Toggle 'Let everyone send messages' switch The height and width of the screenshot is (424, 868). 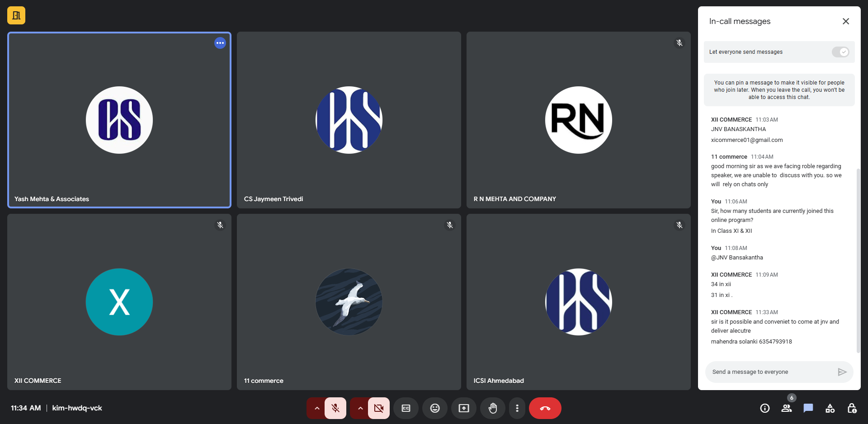click(840, 52)
